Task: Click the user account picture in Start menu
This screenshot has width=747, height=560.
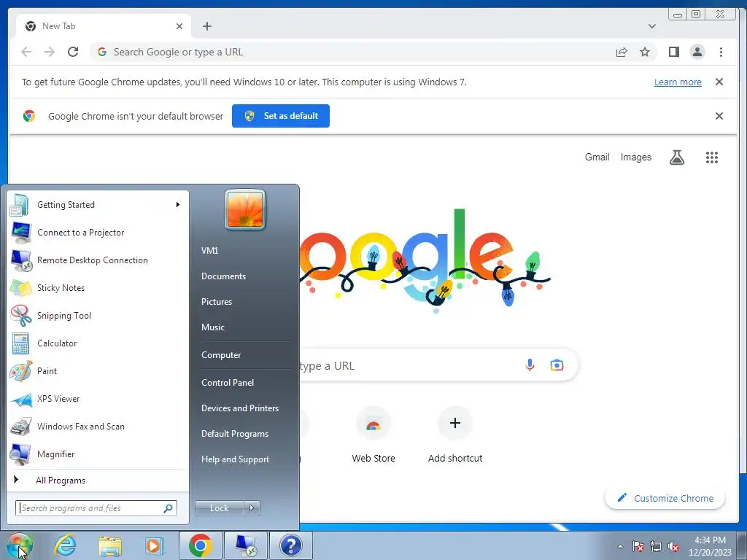Action: tap(245, 209)
